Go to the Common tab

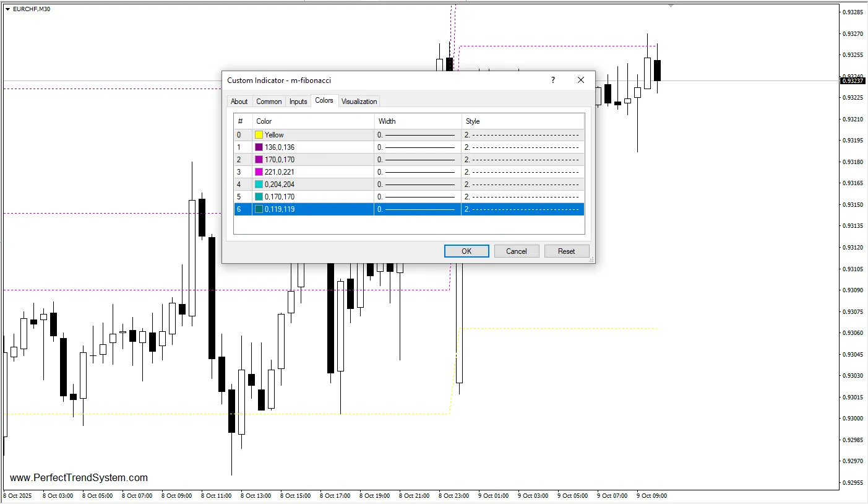pyautogui.click(x=269, y=102)
